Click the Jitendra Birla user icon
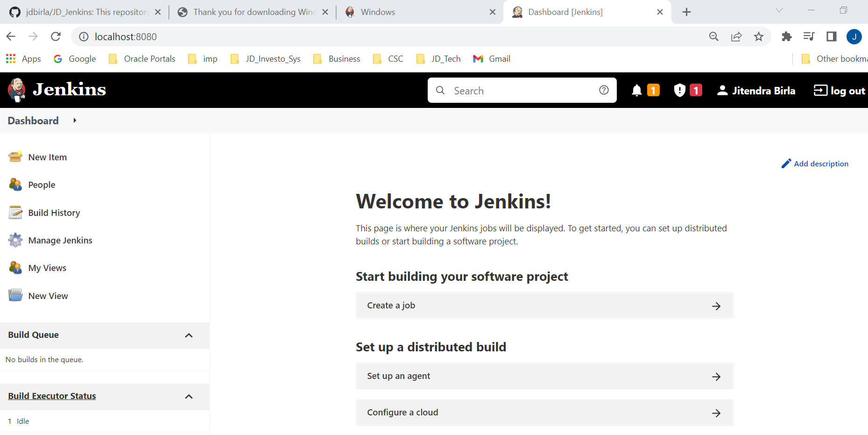 click(x=722, y=90)
